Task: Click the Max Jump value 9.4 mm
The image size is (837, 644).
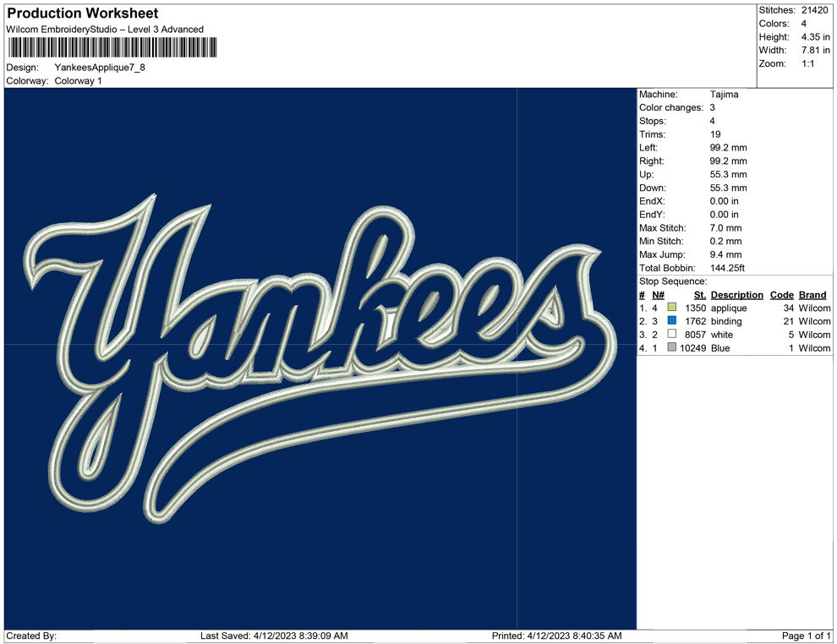Action: (x=725, y=254)
